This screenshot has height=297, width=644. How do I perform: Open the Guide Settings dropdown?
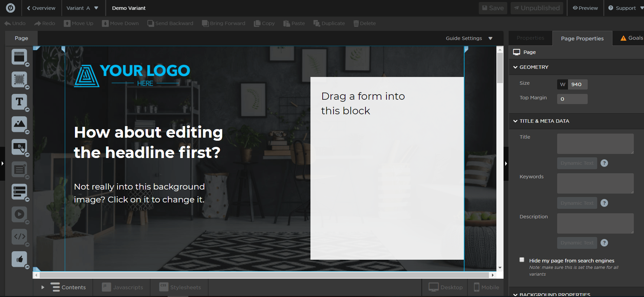point(469,38)
